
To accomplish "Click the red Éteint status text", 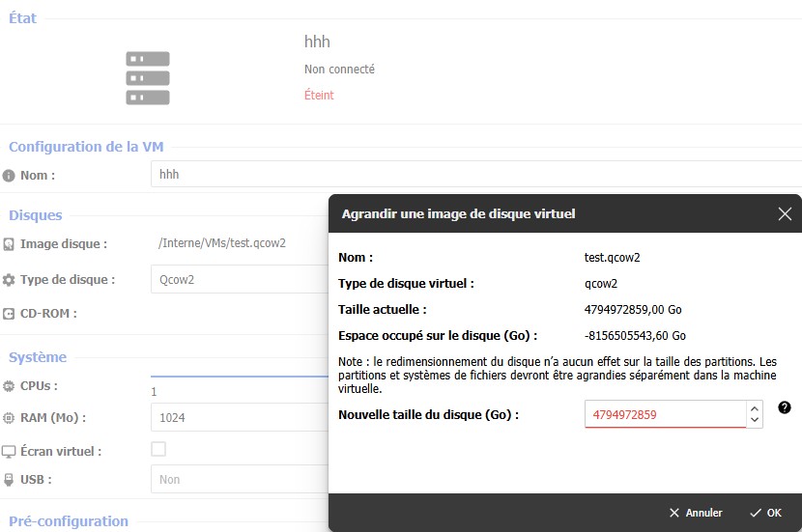I will tap(319, 95).
